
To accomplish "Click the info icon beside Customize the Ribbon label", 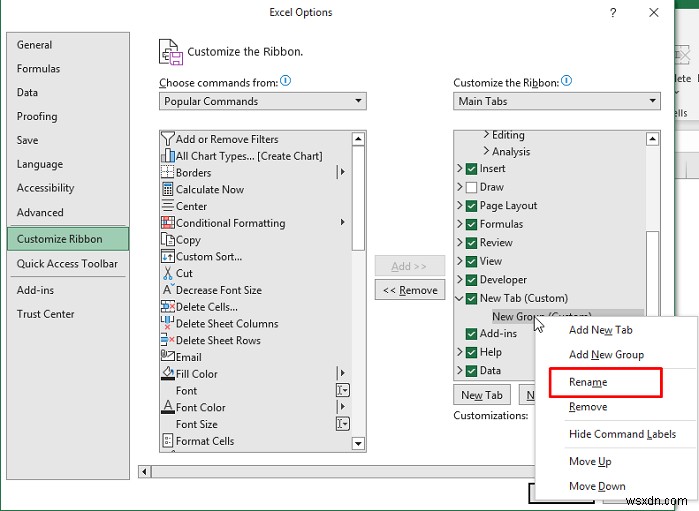I will [567, 81].
